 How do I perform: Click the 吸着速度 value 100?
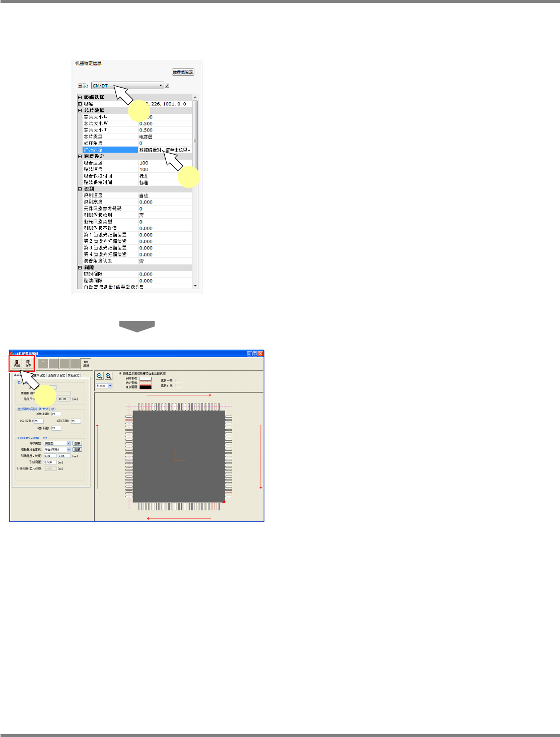tap(165, 163)
